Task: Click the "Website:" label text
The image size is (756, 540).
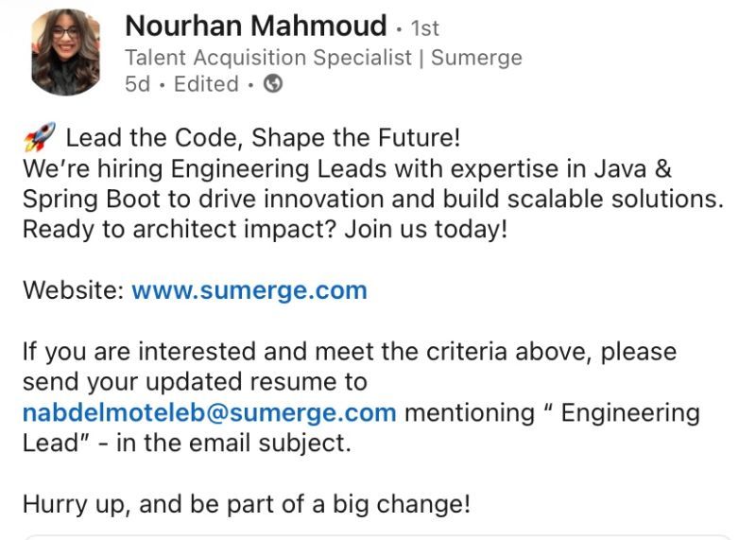Action: [73, 290]
